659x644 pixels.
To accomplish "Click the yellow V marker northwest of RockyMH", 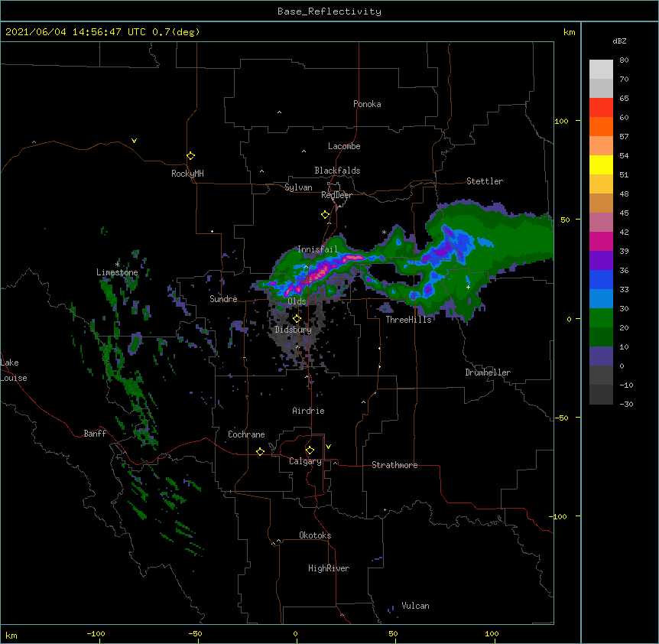I will (x=134, y=141).
